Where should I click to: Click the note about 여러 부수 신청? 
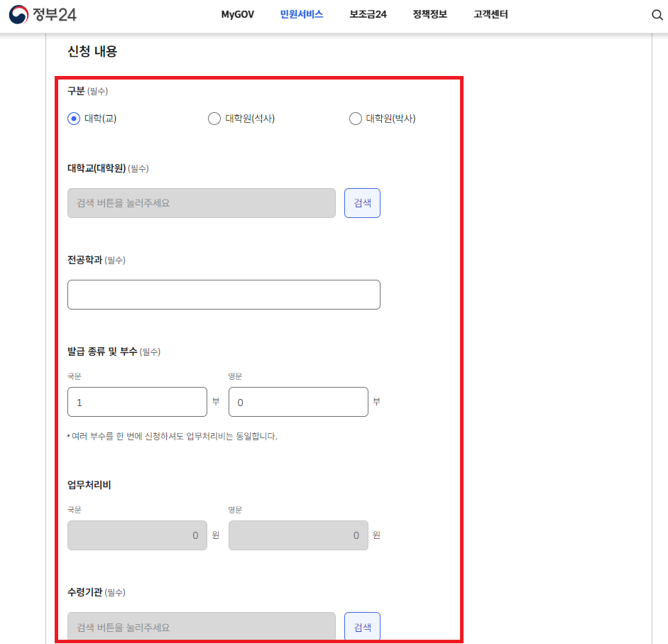[172, 437]
